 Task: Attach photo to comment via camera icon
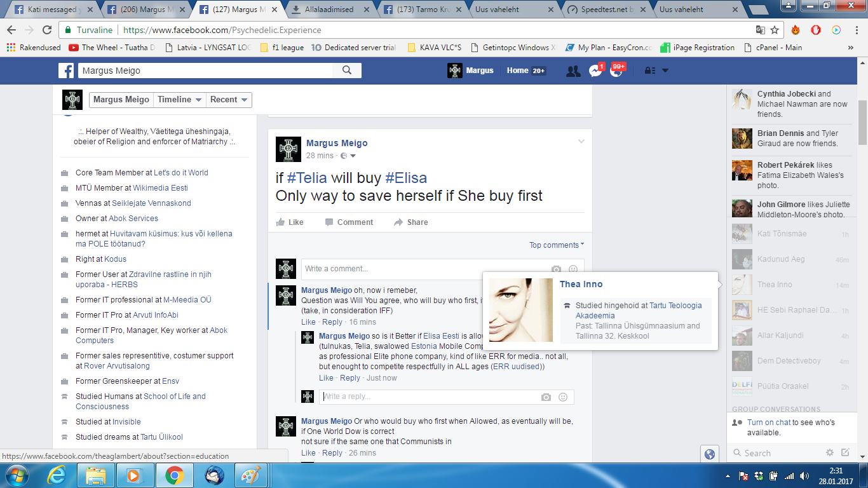[x=556, y=269]
